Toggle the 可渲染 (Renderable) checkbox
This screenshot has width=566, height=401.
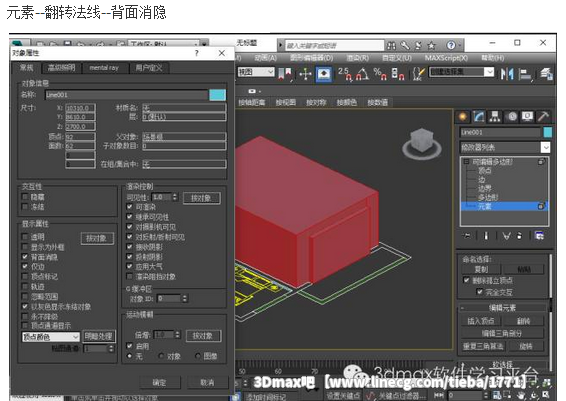point(130,207)
